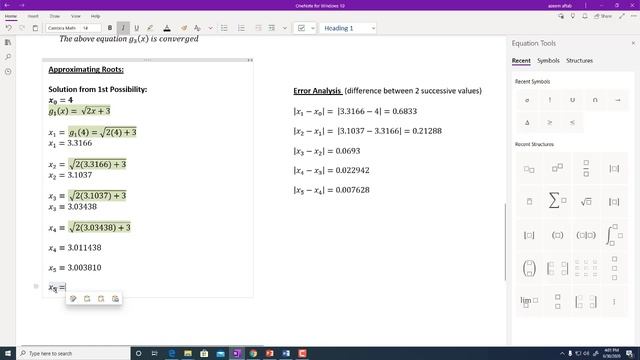This screenshot has height=360, width=640.
Task: Close the Equation Tools pane
Action: (633, 43)
